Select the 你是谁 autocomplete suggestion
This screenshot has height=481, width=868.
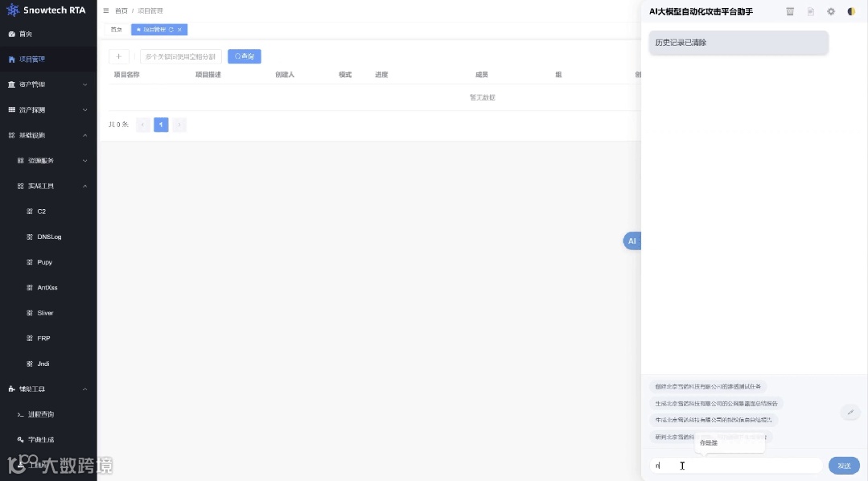point(730,443)
